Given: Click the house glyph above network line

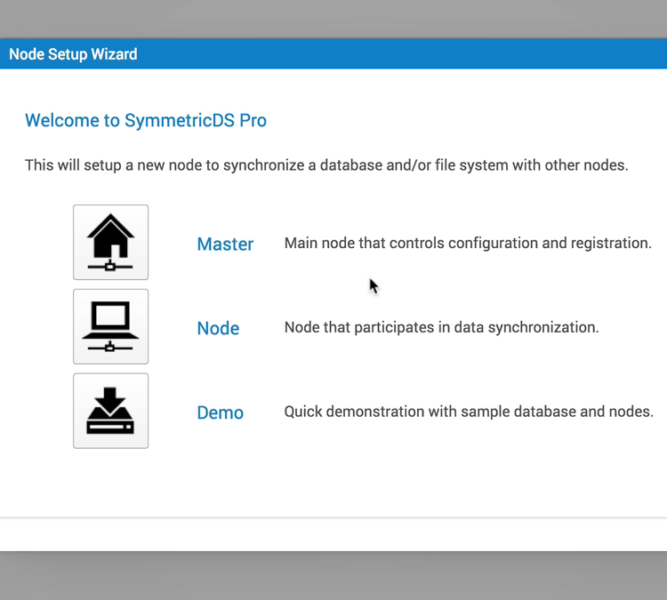Looking at the screenshot, I should click(111, 235).
